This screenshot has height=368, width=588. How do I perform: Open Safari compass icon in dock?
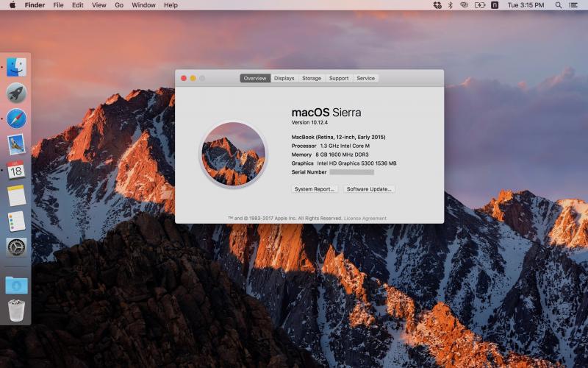point(16,118)
